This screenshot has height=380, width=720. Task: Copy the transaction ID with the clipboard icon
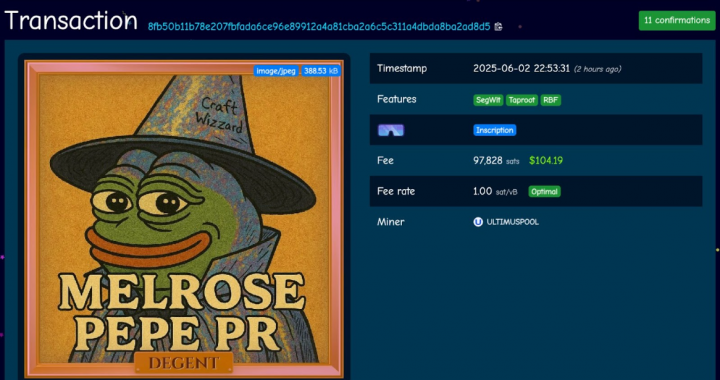[x=498, y=27]
